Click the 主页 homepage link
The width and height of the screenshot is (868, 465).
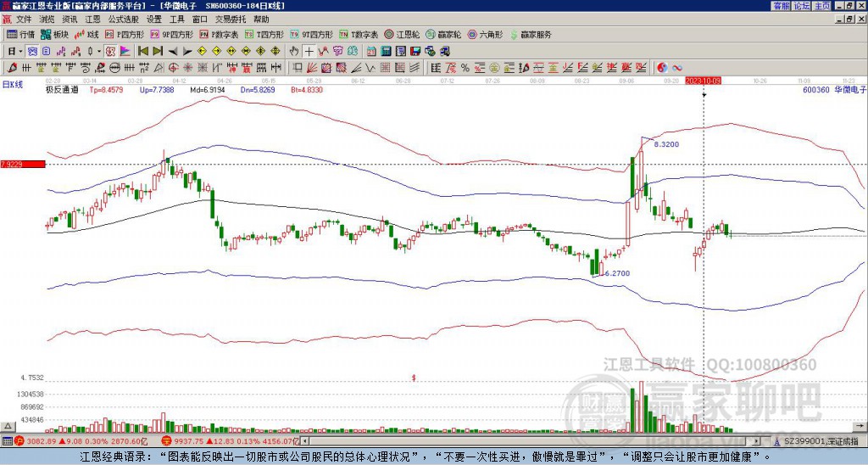[x=822, y=6]
